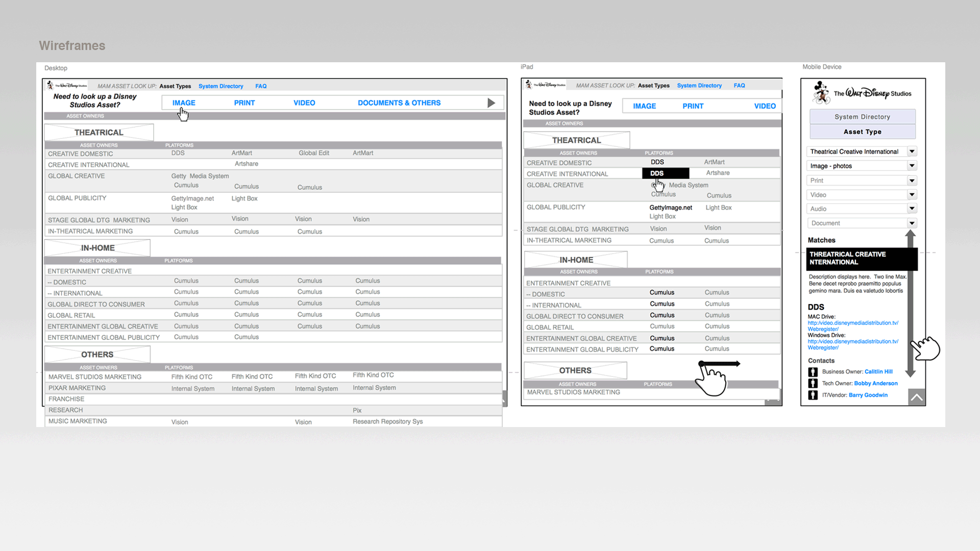Click Global Edit in Desktop Creative Domestic row
Screen dimensions: 980x551
[x=314, y=153]
